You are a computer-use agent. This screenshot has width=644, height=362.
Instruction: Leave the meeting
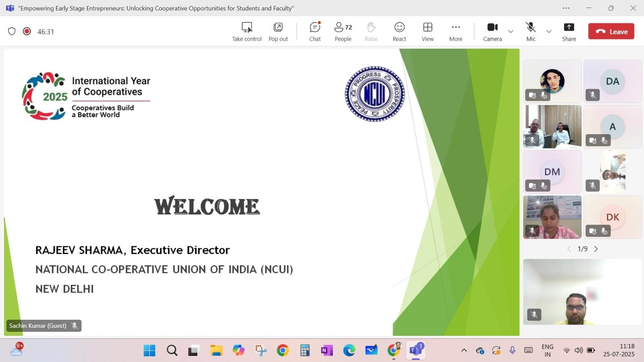tap(611, 31)
